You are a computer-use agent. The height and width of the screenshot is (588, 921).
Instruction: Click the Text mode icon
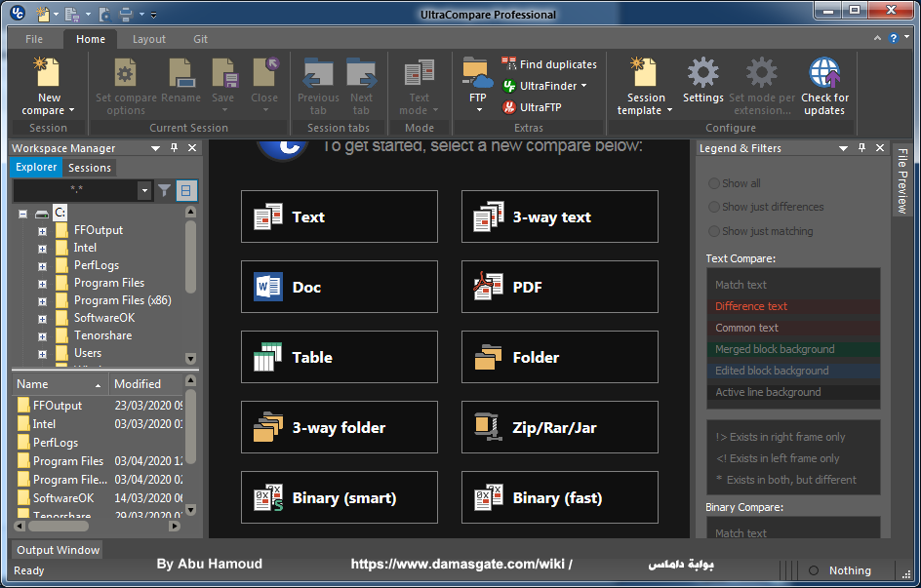pyautogui.click(x=420, y=72)
